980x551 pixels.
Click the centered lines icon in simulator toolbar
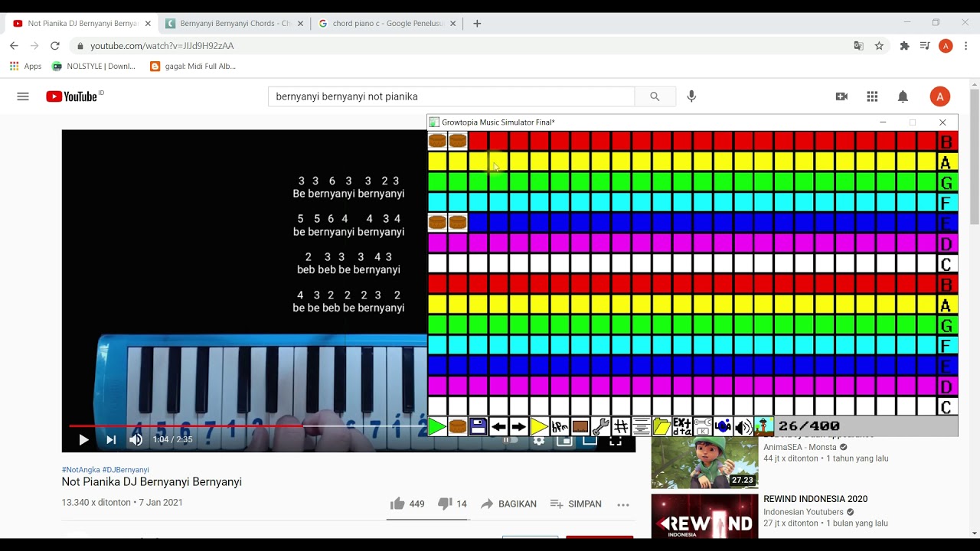(x=642, y=426)
